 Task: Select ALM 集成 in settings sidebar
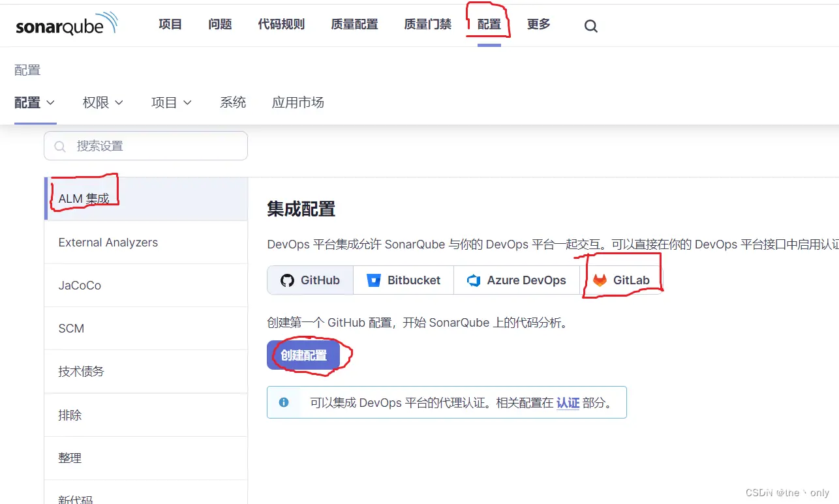[x=146, y=199]
